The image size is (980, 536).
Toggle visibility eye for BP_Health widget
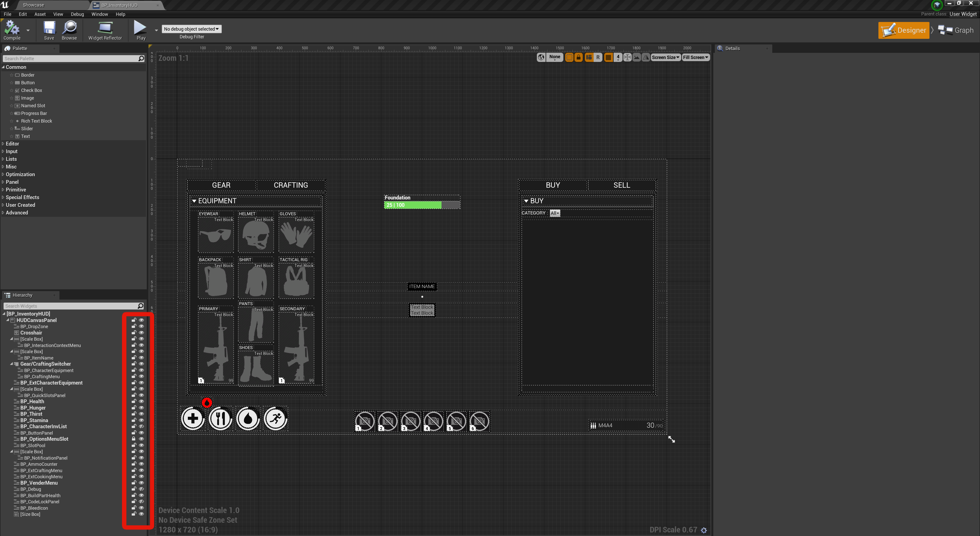click(x=141, y=401)
